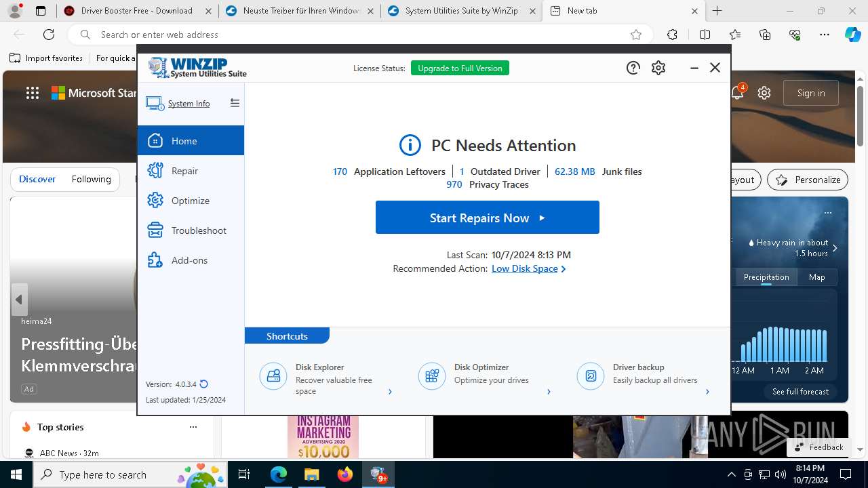Click See full forecast link
Screen dimensions: 868x488
point(800,392)
